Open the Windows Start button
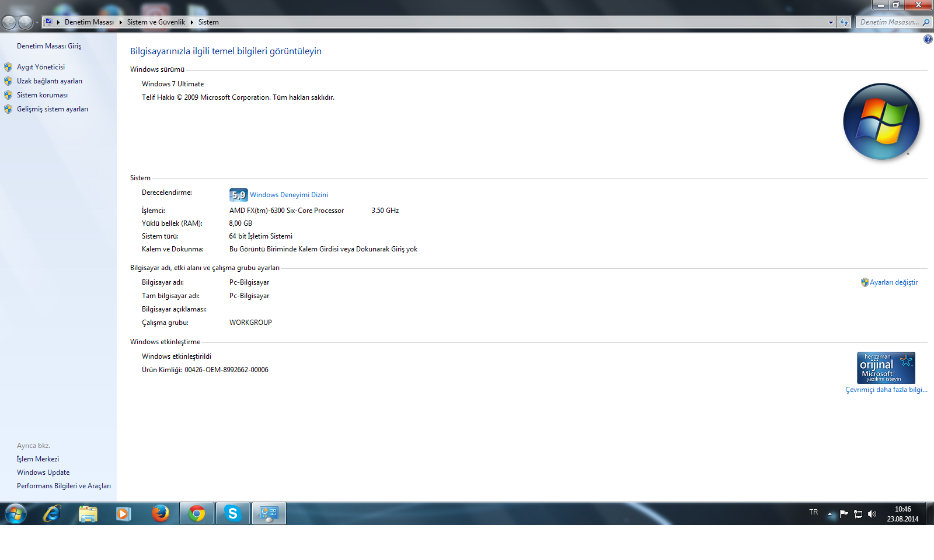Viewport: 934px width, 560px height. click(16, 513)
